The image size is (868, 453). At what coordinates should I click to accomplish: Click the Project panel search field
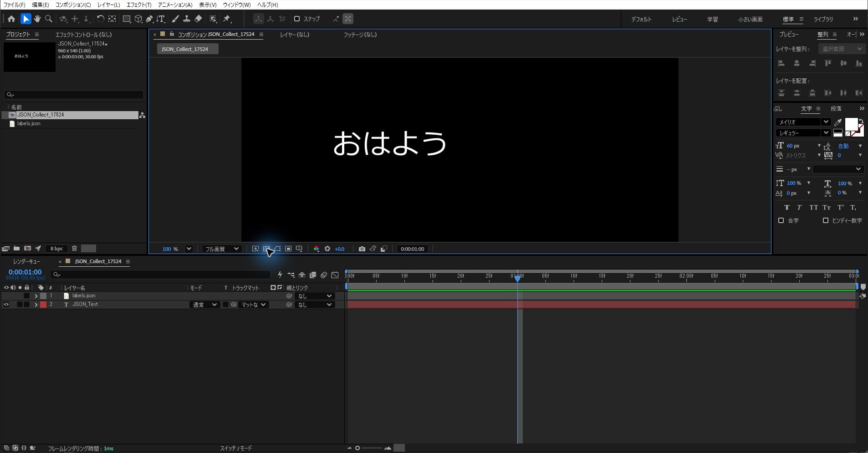click(74, 95)
